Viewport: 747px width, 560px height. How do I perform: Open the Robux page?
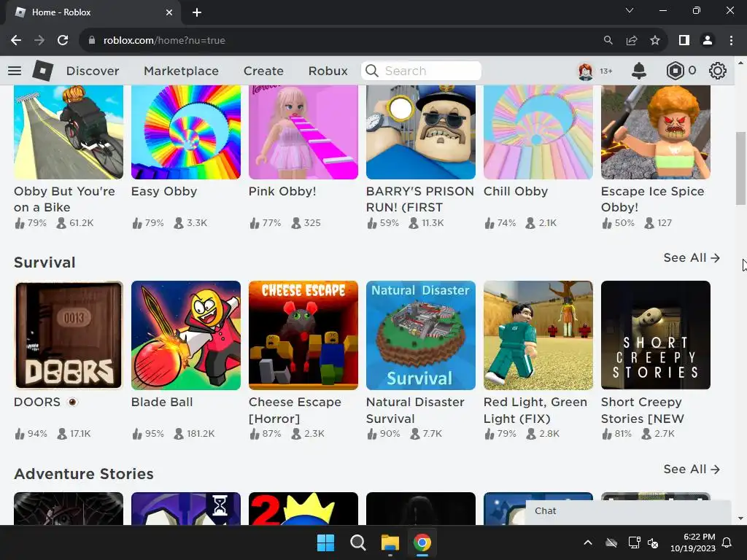pyautogui.click(x=328, y=71)
